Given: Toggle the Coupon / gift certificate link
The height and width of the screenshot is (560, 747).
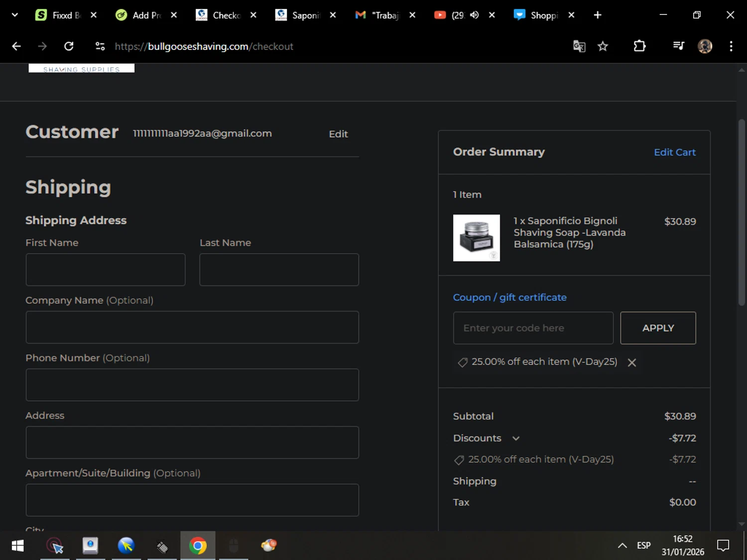Looking at the screenshot, I should click(x=509, y=297).
